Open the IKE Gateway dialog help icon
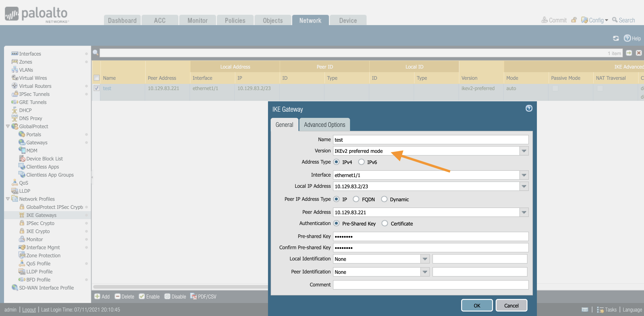 coord(529,108)
